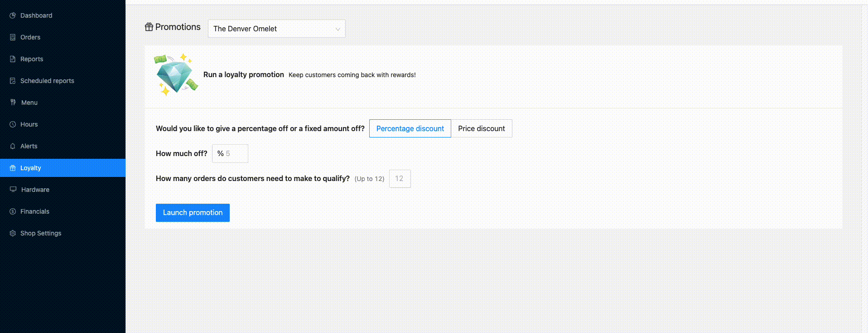Screen dimensions: 868x333
Task: Click the Alerts bell icon
Action: (x=13, y=146)
